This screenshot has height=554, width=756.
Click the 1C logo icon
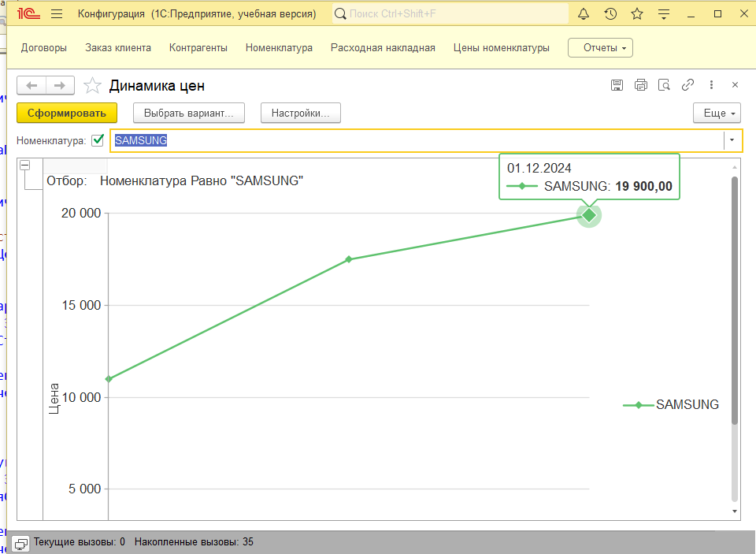pyautogui.click(x=29, y=14)
